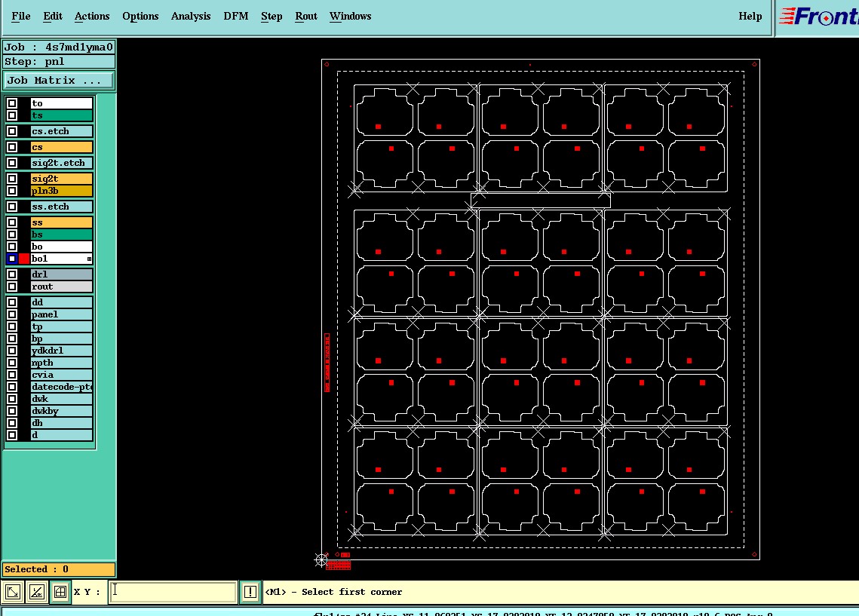
Task: Select layer name bs
Action: (61, 234)
